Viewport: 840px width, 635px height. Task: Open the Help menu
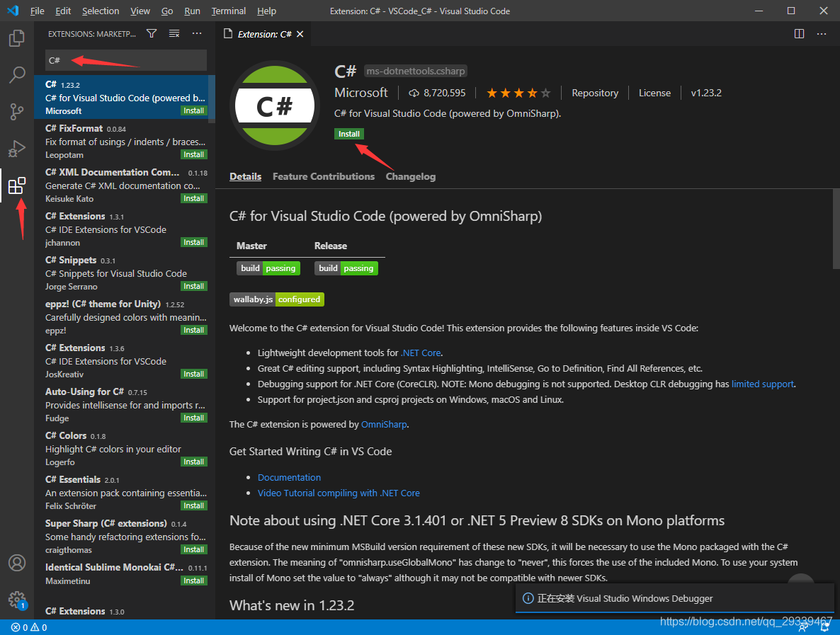tap(266, 11)
